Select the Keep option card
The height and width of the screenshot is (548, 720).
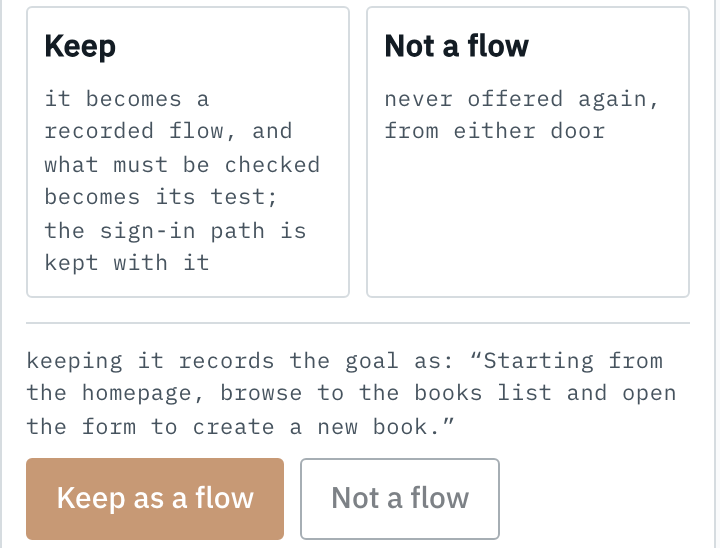pos(188,152)
